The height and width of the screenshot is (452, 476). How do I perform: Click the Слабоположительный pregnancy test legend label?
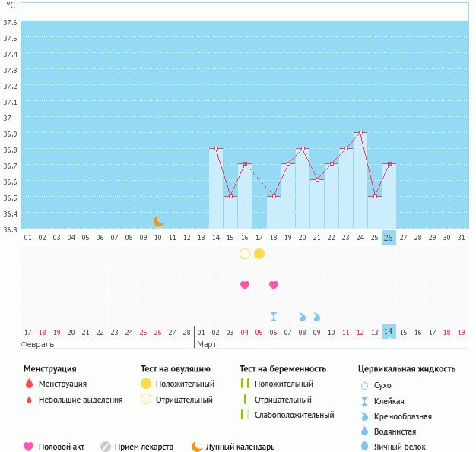(297, 415)
